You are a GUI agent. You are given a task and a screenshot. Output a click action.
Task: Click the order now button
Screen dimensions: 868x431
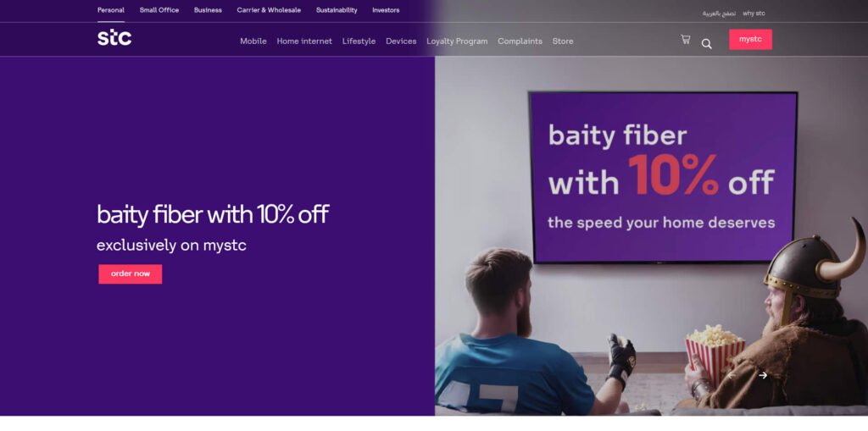click(130, 274)
